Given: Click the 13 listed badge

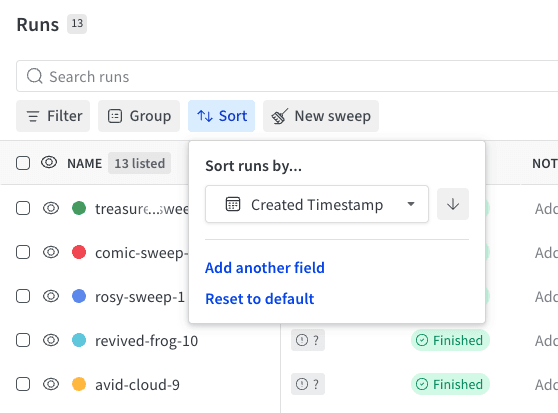Looking at the screenshot, I should click(140, 163).
